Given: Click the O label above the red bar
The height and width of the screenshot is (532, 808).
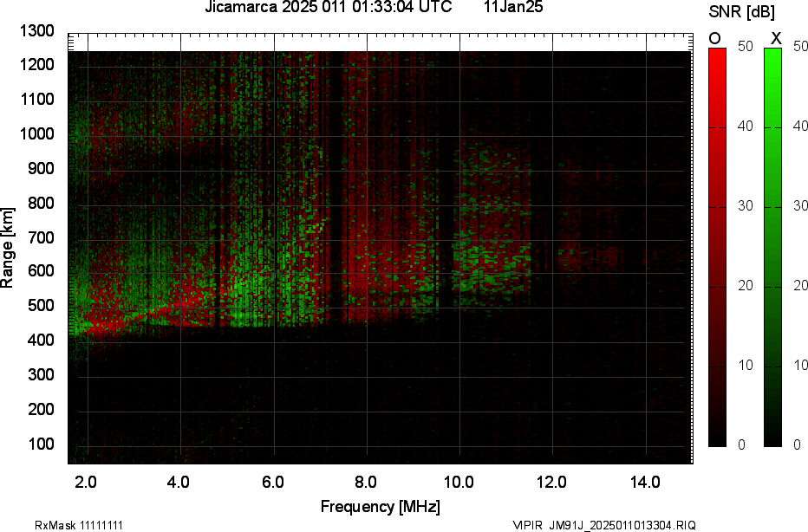Looking at the screenshot, I should [x=715, y=38].
